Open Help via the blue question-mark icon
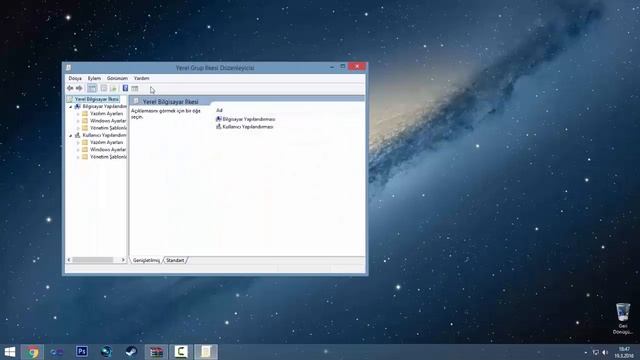The width and height of the screenshot is (640, 360). pos(125,88)
